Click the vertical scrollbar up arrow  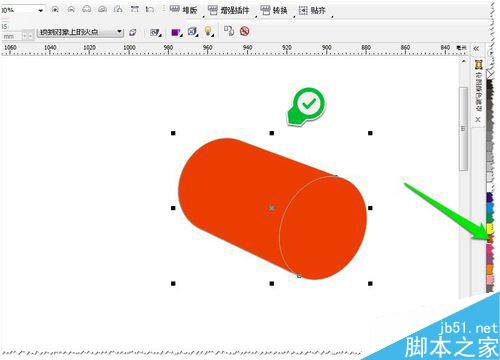(x=464, y=61)
